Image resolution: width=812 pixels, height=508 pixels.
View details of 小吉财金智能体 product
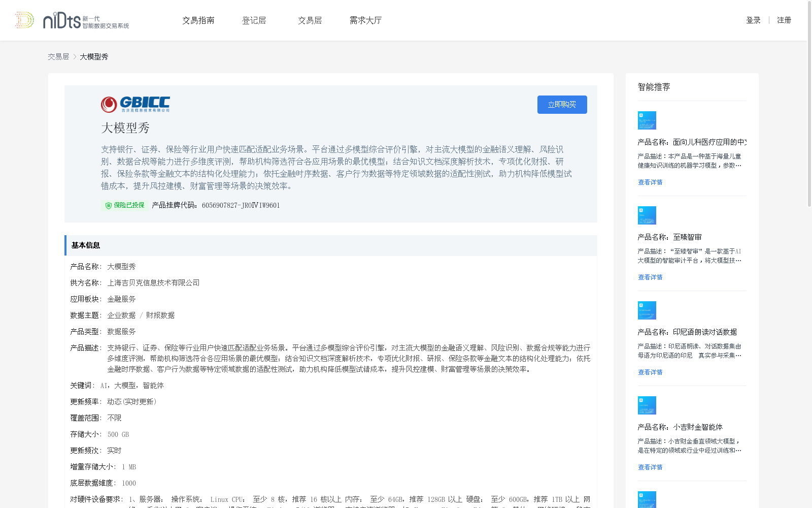650,467
